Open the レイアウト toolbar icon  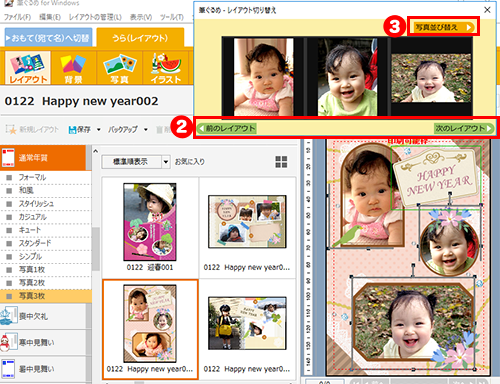[x=28, y=67]
